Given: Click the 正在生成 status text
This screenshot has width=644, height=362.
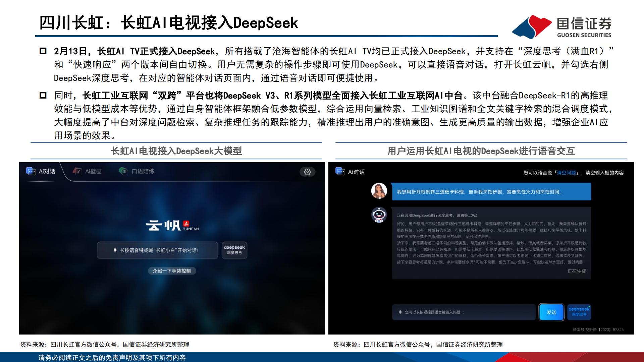Looking at the screenshot, I should click(x=577, y=271).
